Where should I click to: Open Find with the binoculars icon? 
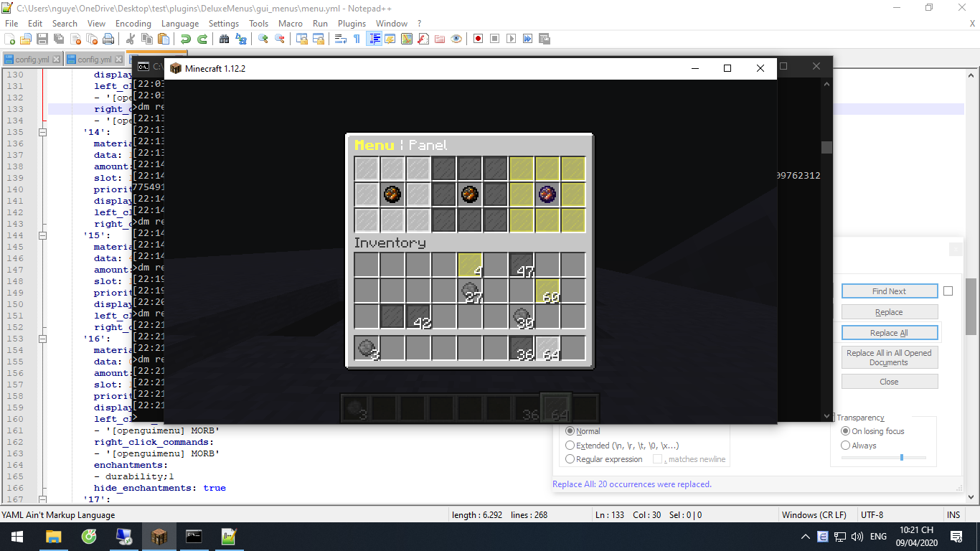pos(224,39)
